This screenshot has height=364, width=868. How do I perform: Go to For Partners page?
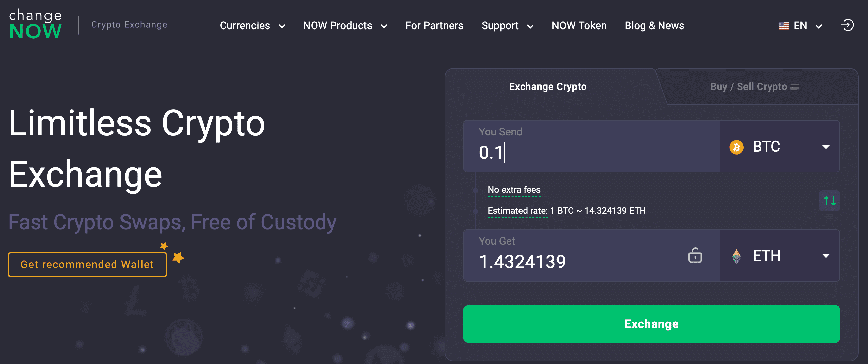point(434,26)
